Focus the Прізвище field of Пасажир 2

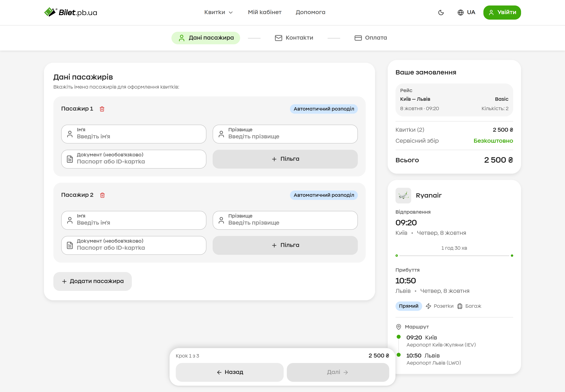(x=285, y=220)
